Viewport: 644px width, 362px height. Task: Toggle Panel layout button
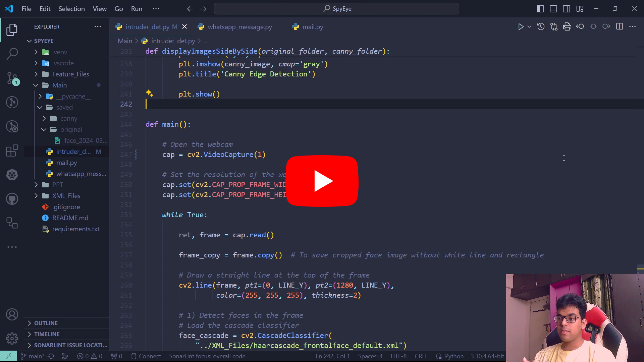click(553, 9)
